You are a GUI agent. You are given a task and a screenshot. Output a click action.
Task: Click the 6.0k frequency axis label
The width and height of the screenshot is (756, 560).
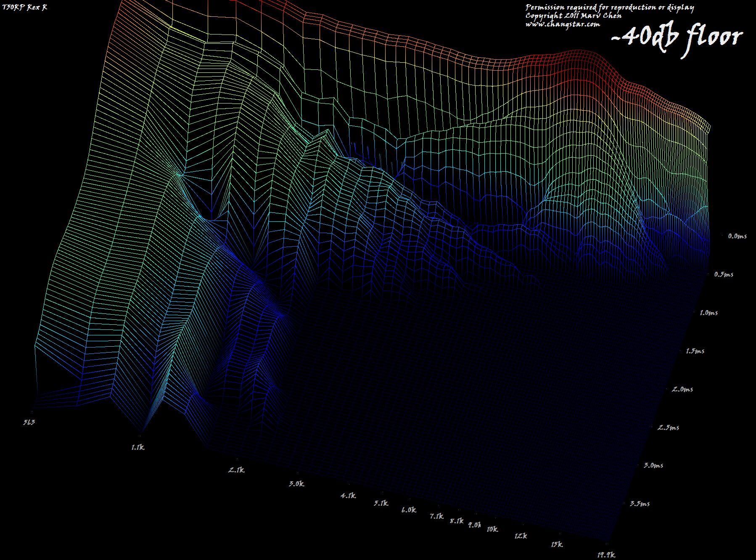tap(409, 510)
